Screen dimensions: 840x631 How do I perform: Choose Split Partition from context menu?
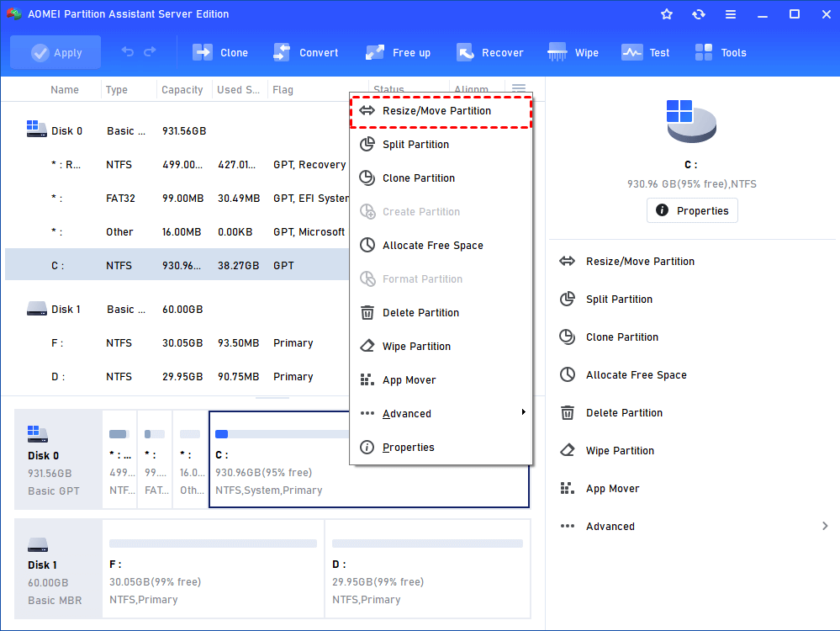(441, 144)
